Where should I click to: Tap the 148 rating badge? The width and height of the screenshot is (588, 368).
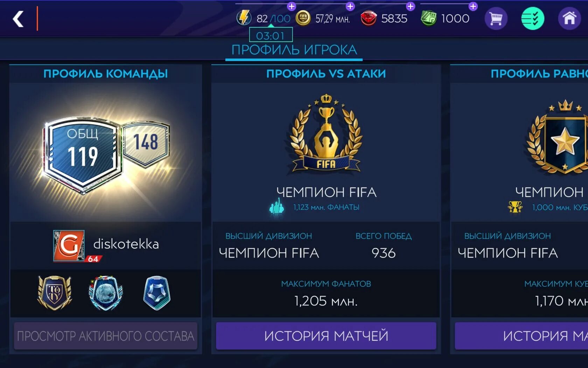[146, 143]
